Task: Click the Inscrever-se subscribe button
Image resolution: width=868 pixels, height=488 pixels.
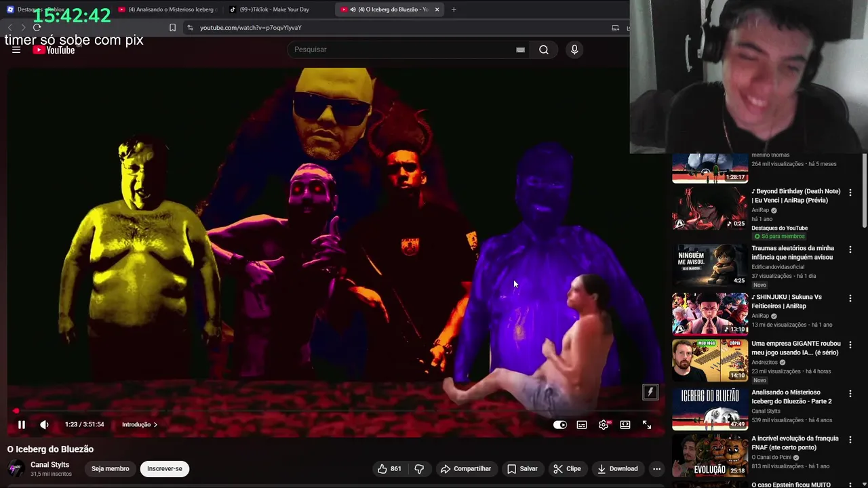Action: 165,468
